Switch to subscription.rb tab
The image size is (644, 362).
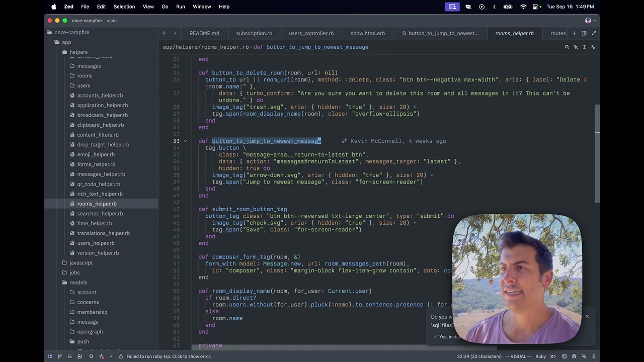(x=254, y=33)
